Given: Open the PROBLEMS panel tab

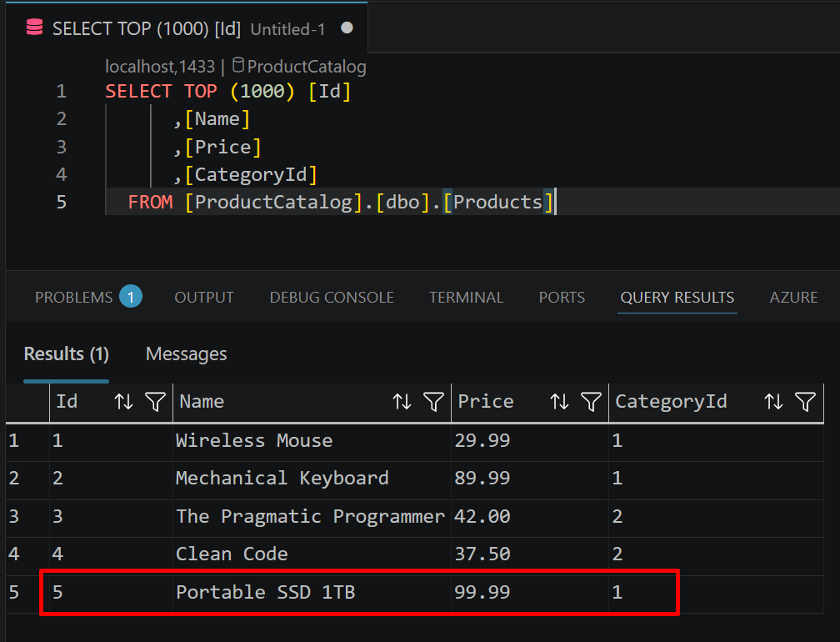Looking at the screenshot, I should coord(87,297).
